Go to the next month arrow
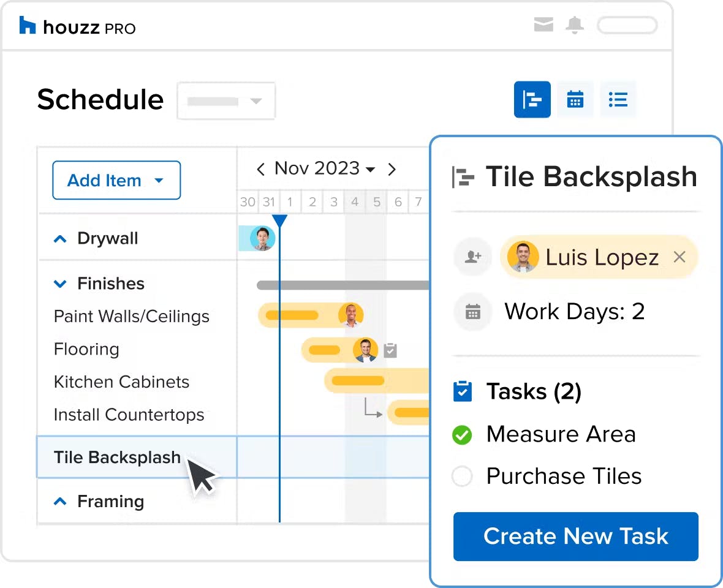 [392, 169]
